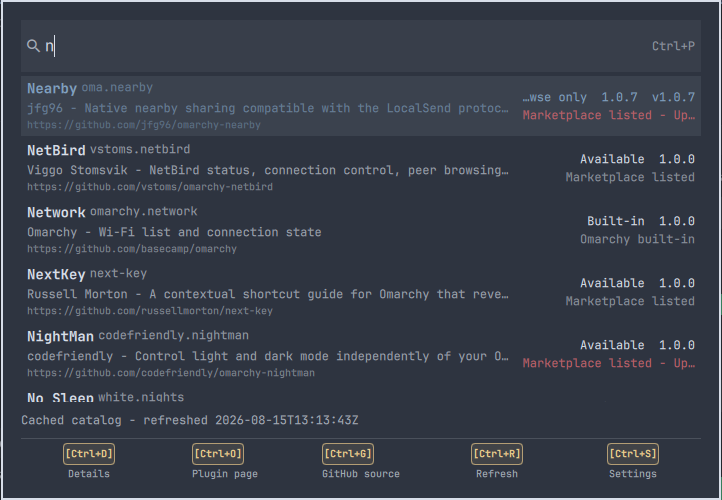Click the Nearby version v1.0.7 label
The width and height of the screenshot is (722, 500).
673,97
